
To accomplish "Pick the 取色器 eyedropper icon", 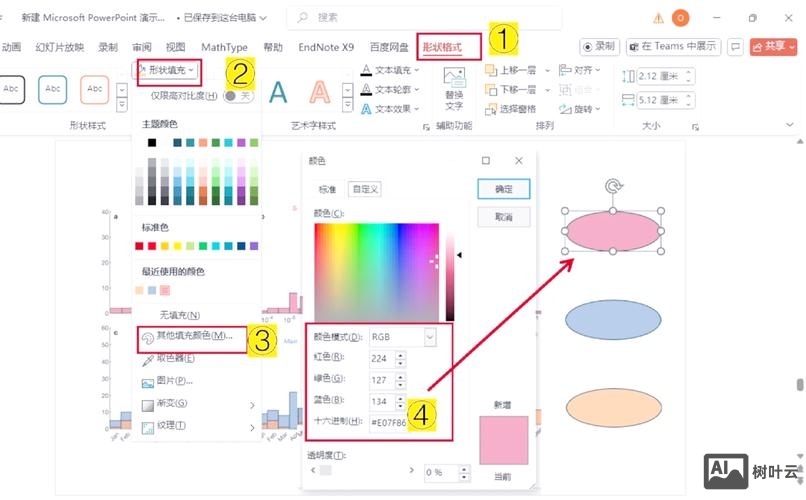I will click(x=148, y=360).
